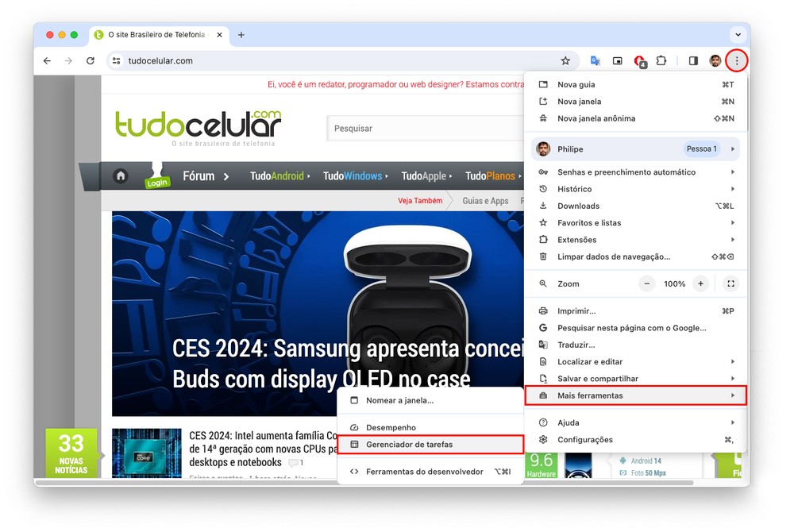Click the address bar URL
This screenshot has height=532, width=794.
(x=160, y=60)
